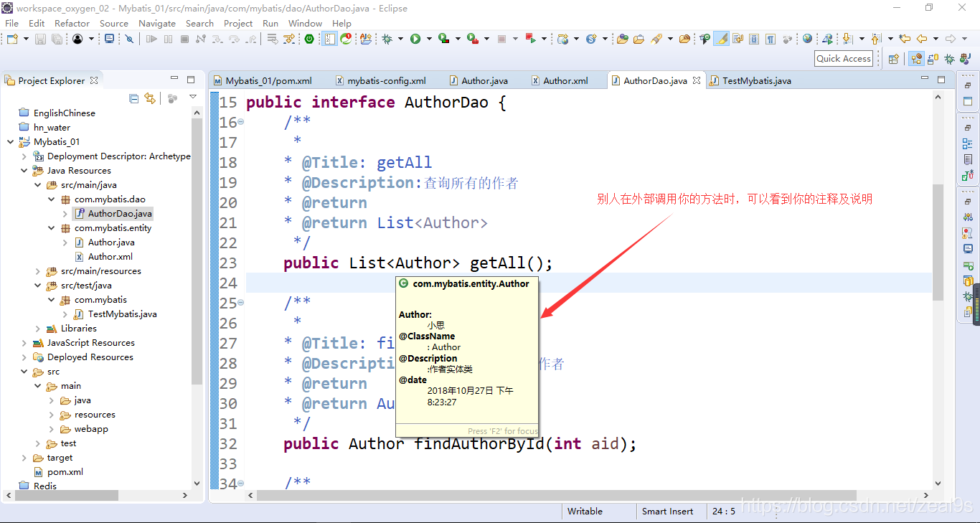This screenshot has height=523, width=980.
Task: Expand the target folder node
Action: pyautogui.click(x=24, y=457)
